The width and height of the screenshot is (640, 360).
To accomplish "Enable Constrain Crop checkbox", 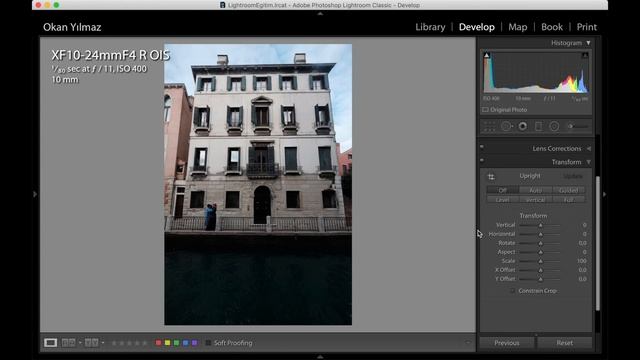I will point(512,291).
